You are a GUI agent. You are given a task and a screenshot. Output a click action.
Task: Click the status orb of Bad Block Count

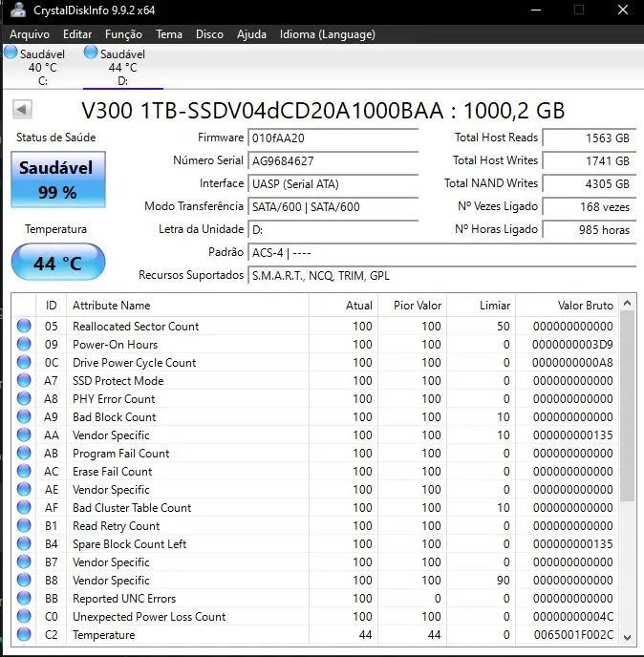point(24,416)
